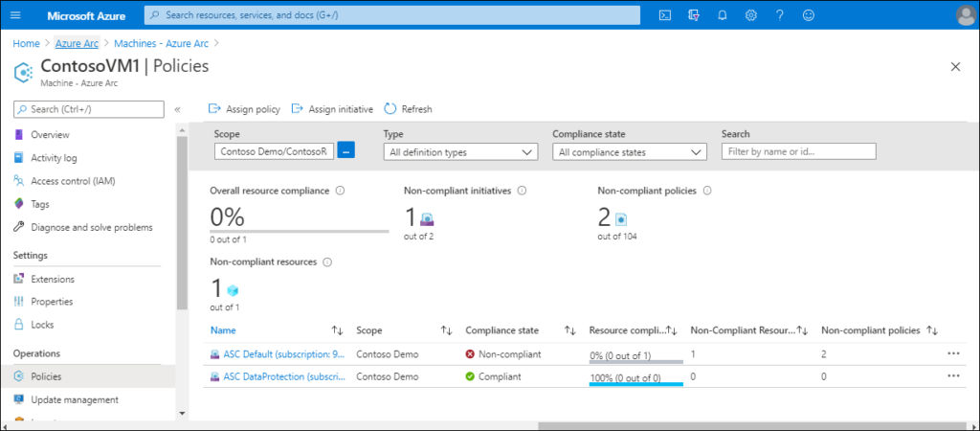This screenshot has width=980, height=431.
Task: Click the Filter by name or id field
Action: point(799,151)
